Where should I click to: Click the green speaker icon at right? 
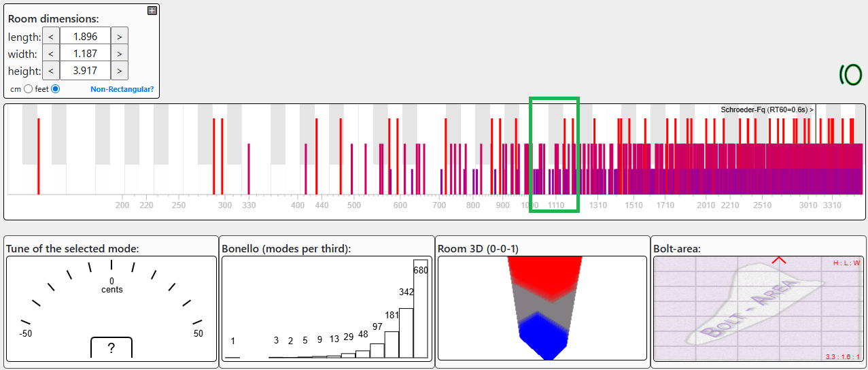[x=850, y=74]
